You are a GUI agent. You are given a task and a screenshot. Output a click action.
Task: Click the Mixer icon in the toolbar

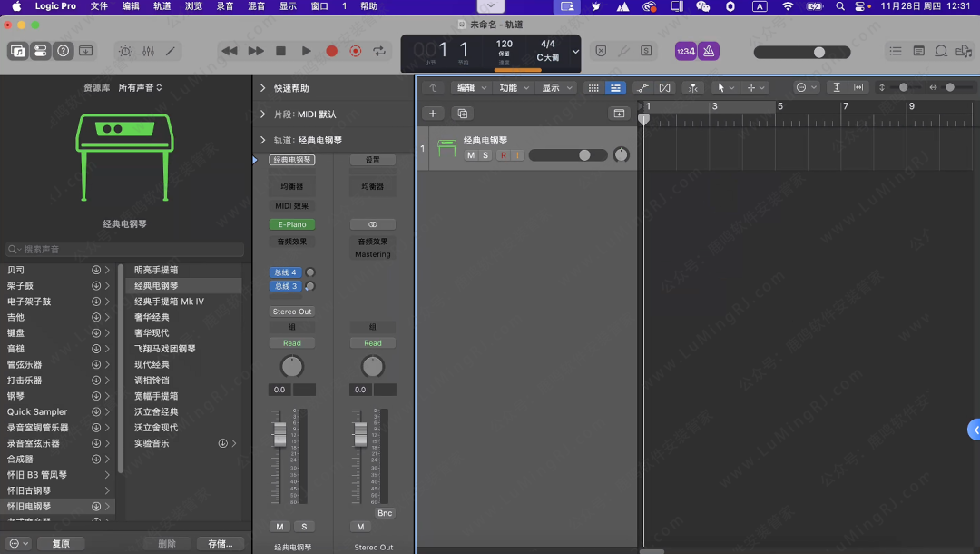point(148,51)
